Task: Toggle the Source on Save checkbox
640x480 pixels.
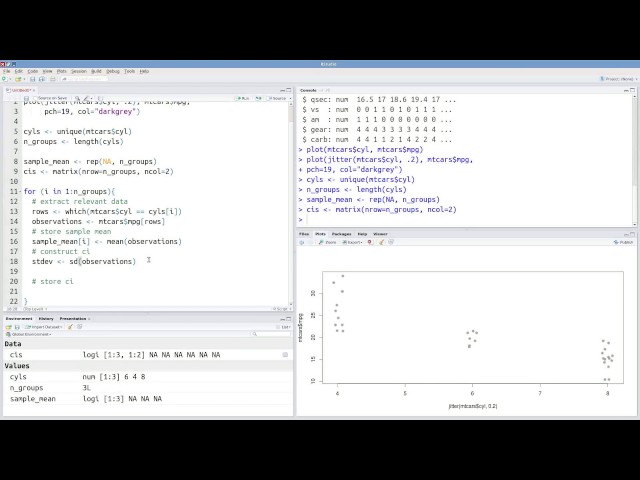Action: click(x=36, y=98)
